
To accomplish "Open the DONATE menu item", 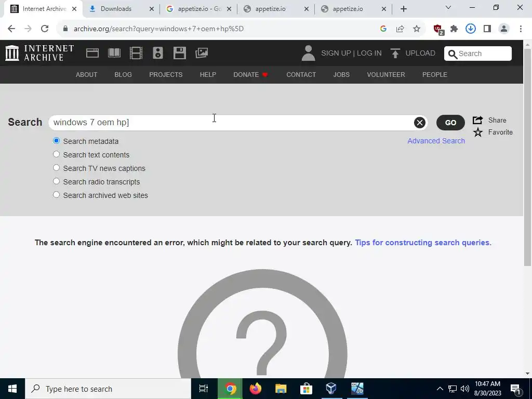I will pyautogui.click(x=251, y=75).
